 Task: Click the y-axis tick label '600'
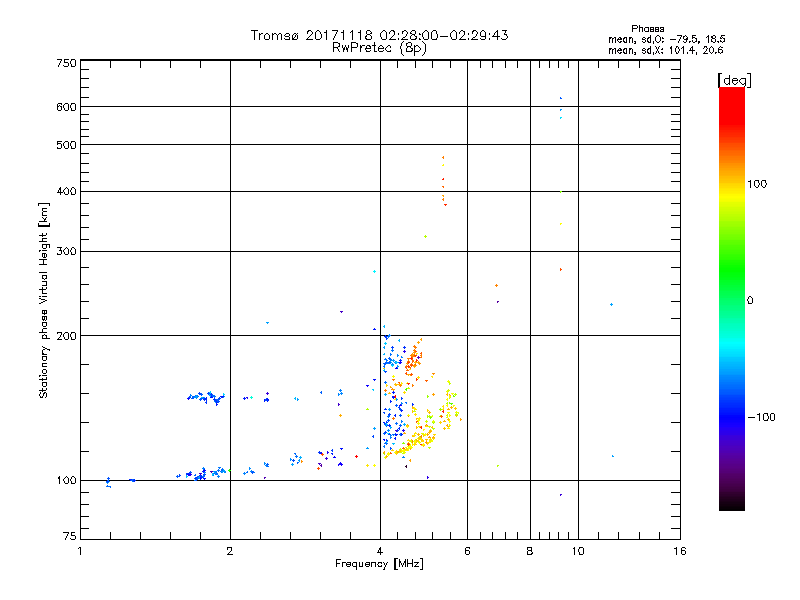[66, 107]
